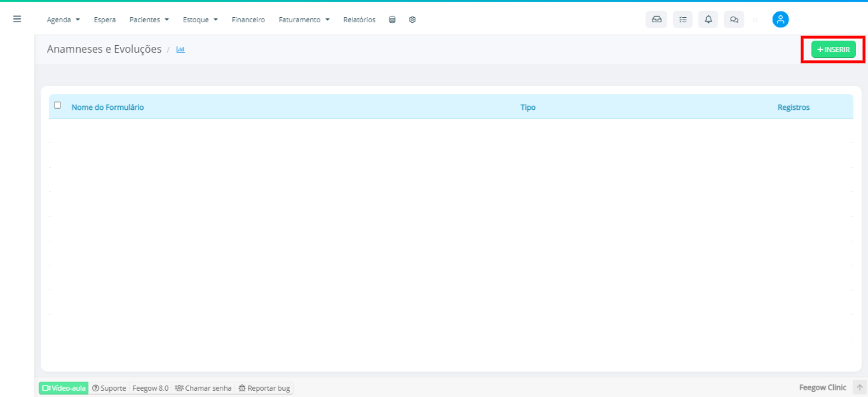Sort by Nome do Formulário column header
The width and height of the screenshot is (868, 397).
coord(108,107)
